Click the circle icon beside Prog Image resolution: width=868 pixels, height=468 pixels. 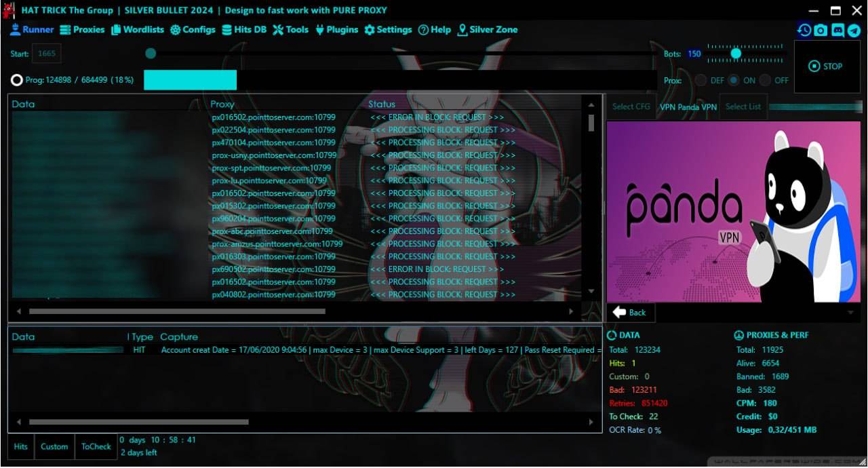click(17, 80)
